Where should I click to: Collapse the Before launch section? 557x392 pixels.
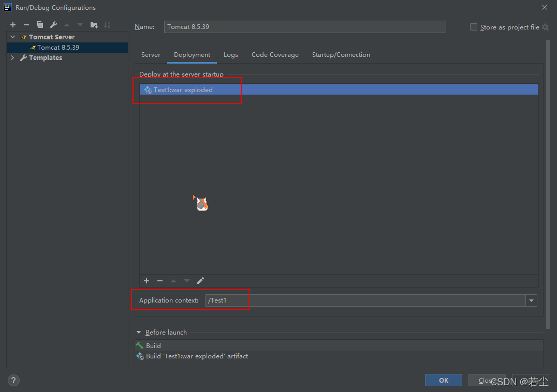coord(139,333)
